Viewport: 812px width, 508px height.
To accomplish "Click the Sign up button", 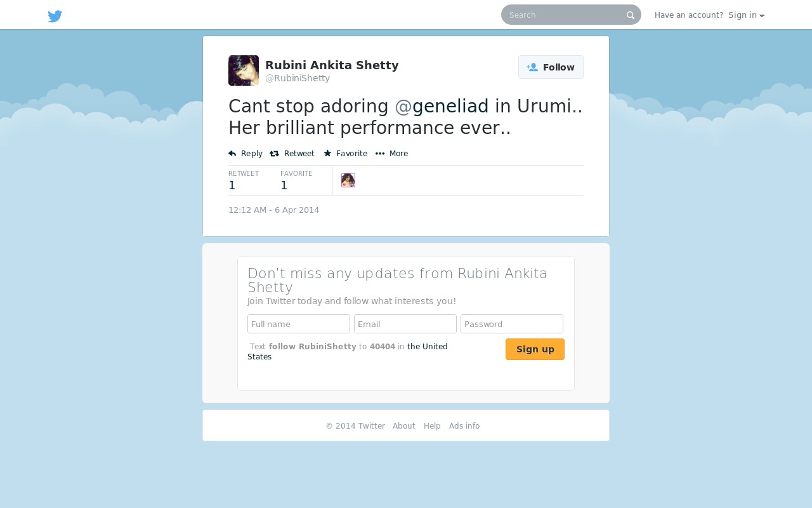I will 535,349.
